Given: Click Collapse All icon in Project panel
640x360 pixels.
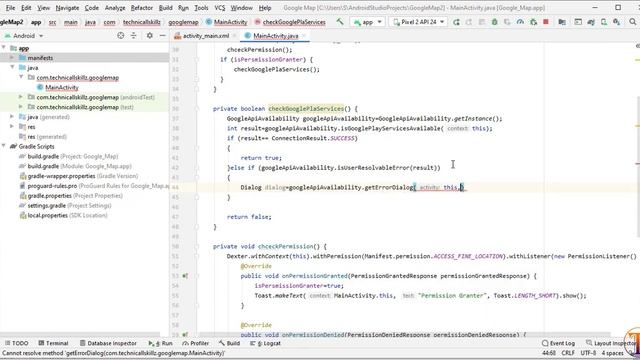Looking at the screenshot, I should click(x=133, y=36).
